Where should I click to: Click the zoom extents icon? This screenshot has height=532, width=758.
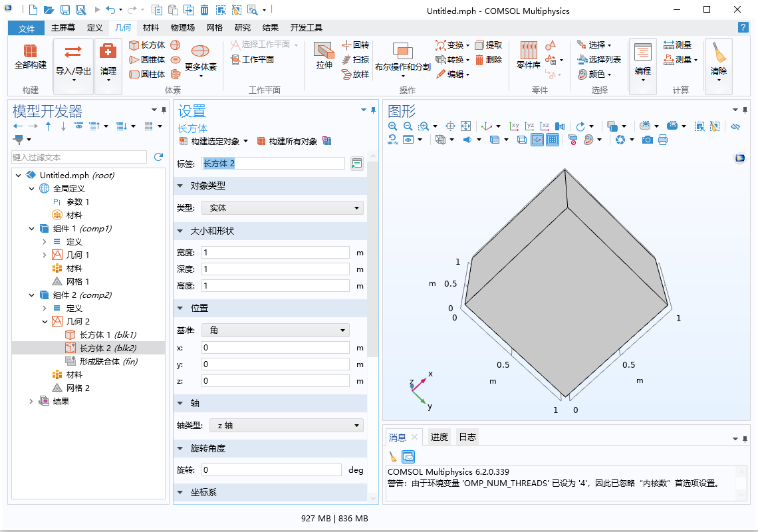465,126
